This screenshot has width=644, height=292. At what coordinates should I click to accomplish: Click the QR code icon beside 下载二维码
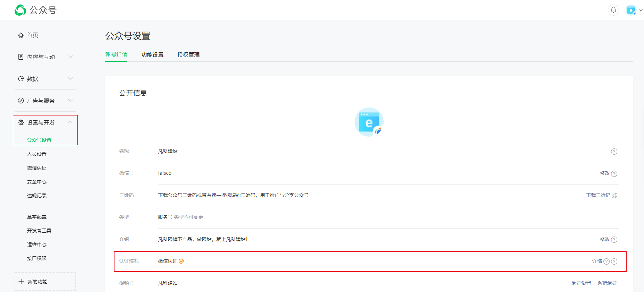pyautogui.click(x=615, y=196)
